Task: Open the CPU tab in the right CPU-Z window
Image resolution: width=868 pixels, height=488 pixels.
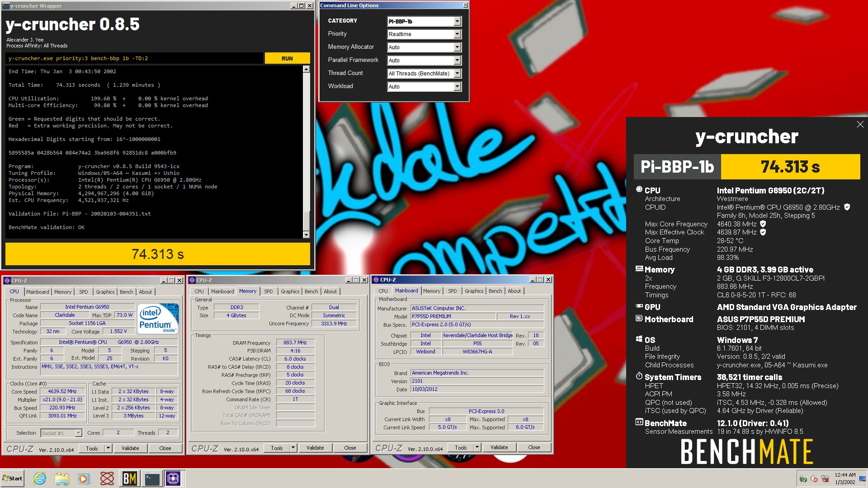Action: point(383,291)
